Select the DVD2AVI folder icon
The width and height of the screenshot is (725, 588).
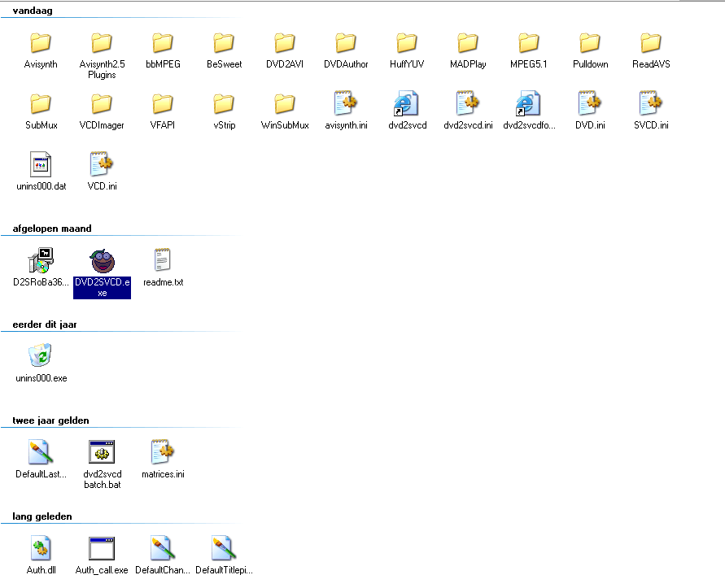(x=285, y=43)
